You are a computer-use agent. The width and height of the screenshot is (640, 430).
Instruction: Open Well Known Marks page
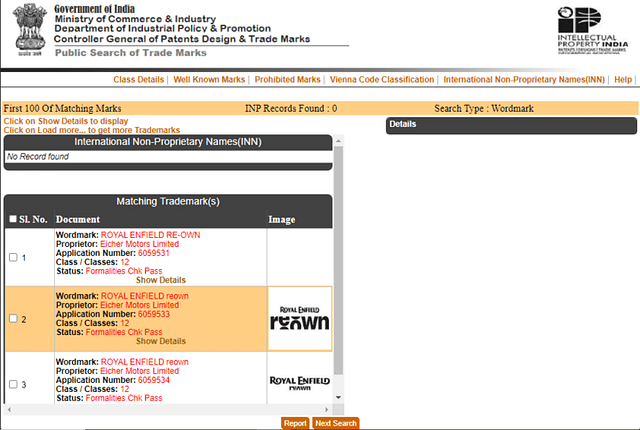click(209, 80)
